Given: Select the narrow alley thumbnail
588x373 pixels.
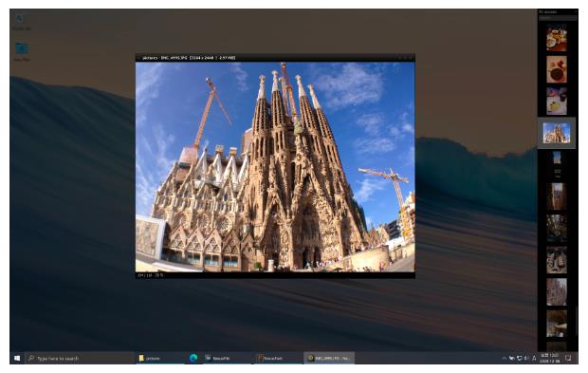Looking at the screenshot, I should [557, 196].
